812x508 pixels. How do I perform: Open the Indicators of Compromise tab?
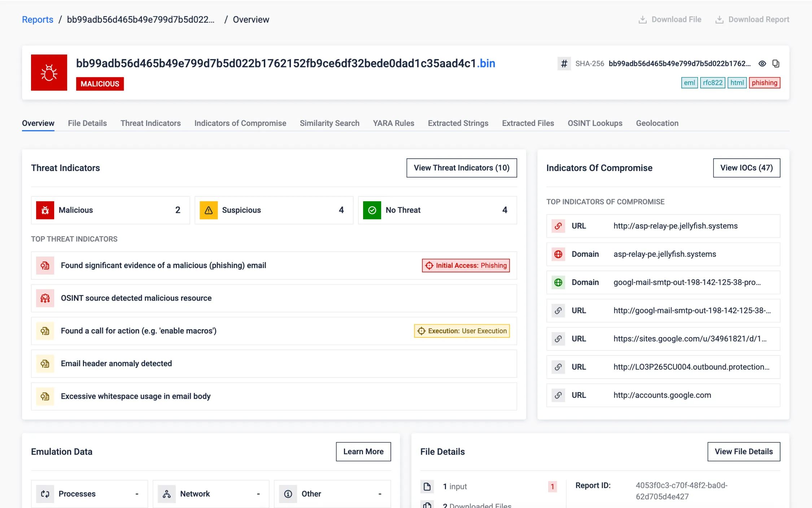coord(240,123)
